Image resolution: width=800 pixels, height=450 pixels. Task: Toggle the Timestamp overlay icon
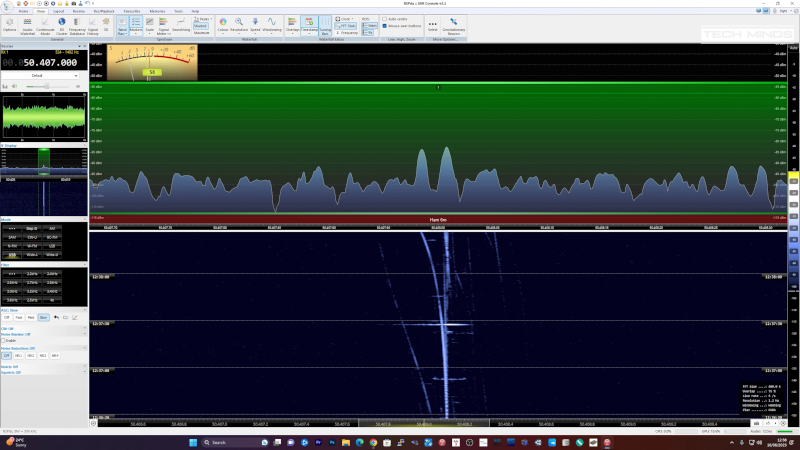click(x=309, y=24)
